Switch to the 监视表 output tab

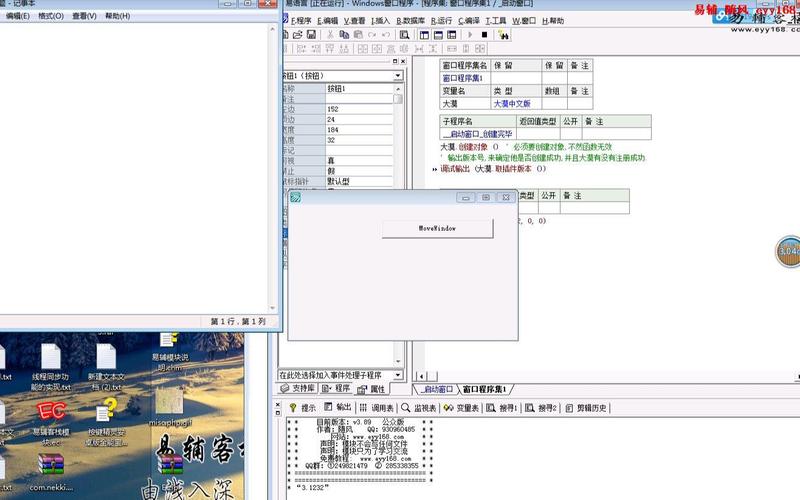coord(419,408)
